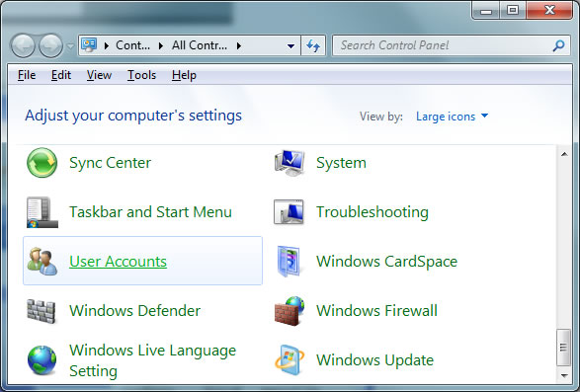Click the System computer icon
The height and width of the screenshot is (392, 580).
click(x=290, y=163)
